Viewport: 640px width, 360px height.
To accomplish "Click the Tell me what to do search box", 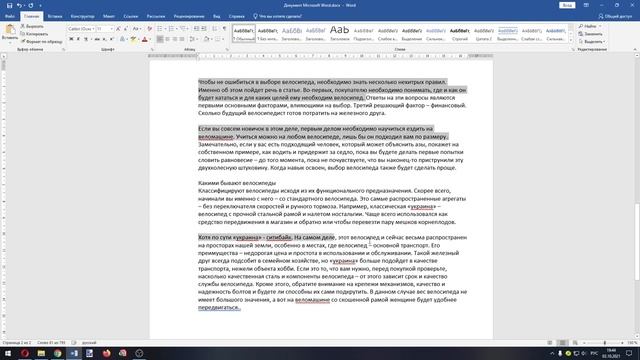I will 278,16.
